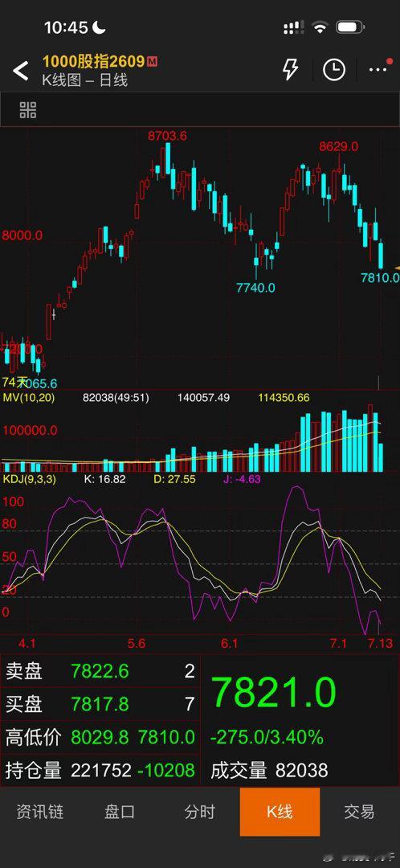Tap the 5.6 date marker
Viewport: 400px width, 868px height.
(136, 643)
